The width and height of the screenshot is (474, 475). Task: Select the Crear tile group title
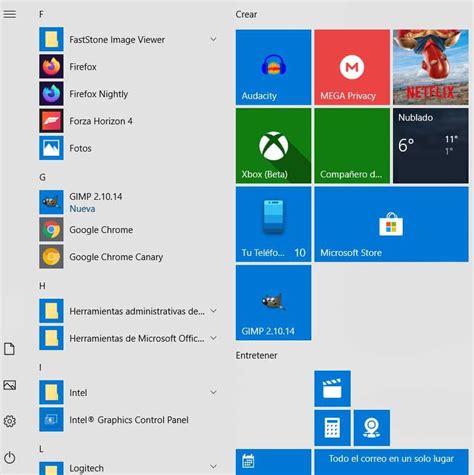(x=246, y=14)
